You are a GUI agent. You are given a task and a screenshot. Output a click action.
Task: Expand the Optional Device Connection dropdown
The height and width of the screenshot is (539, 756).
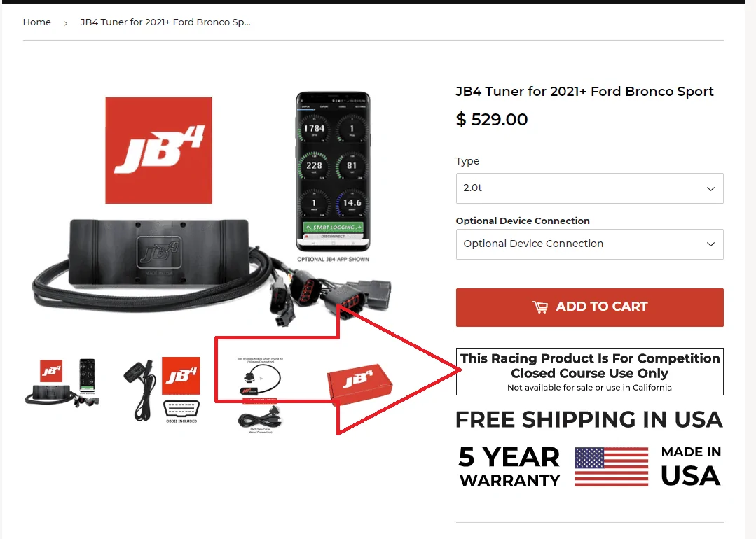pos(589,244)
